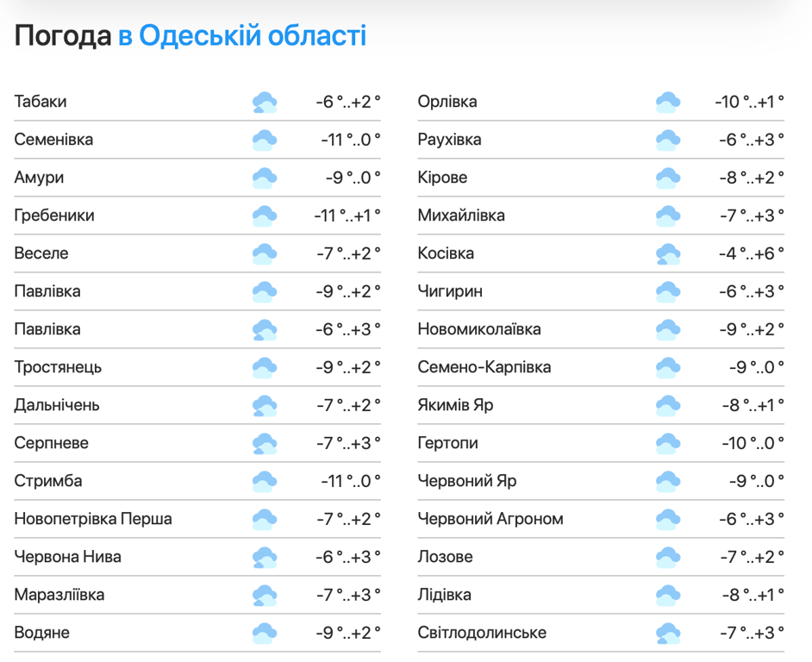Click the weather icon for Гребеники
The width and height of the screenshot is (812, 662).
[x=265, y=216]
